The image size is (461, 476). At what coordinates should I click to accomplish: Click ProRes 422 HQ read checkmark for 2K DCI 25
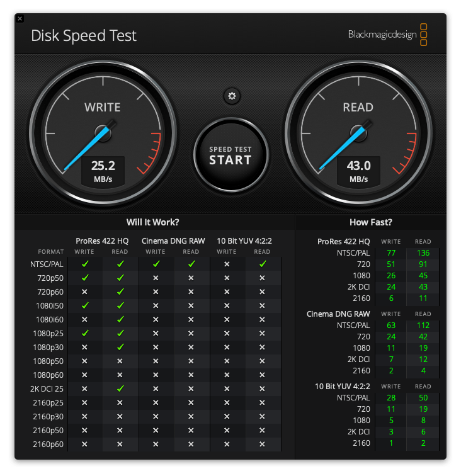(x=120, y=388)
